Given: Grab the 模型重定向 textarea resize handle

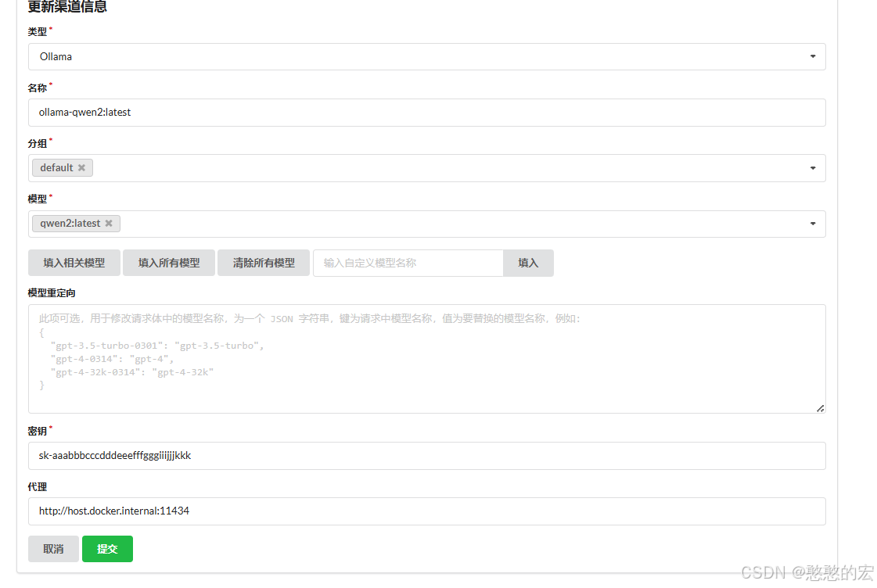Looking at the screenshot, I should [820, 409].
